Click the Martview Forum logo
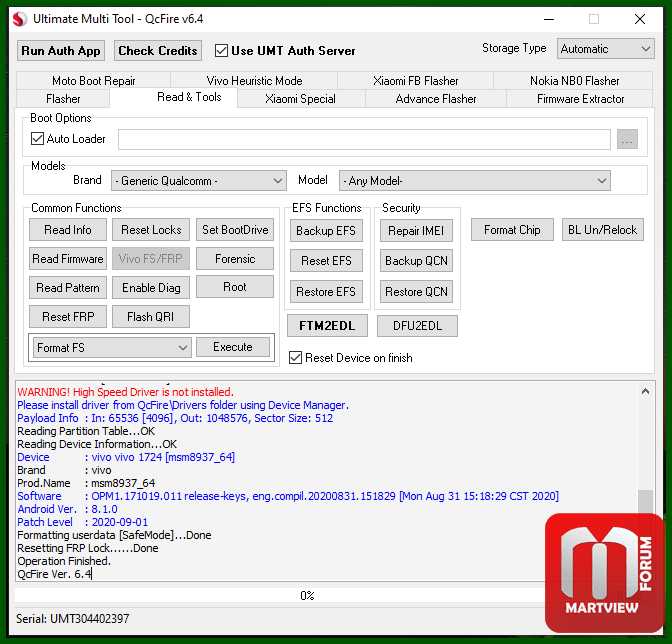Screen dimensions: 672x644 (x=604, y=573)
